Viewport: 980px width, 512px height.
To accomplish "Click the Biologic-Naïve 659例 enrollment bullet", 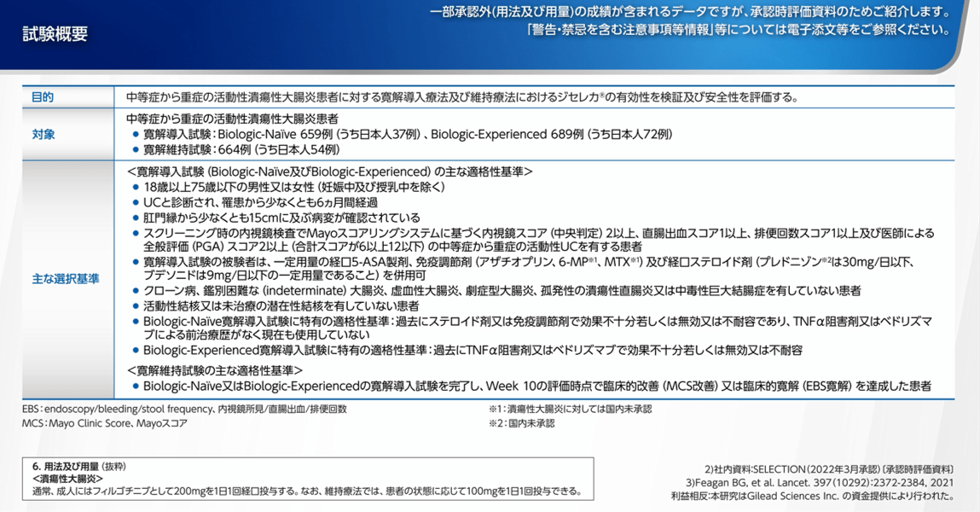I will click(x=408, y=134).
